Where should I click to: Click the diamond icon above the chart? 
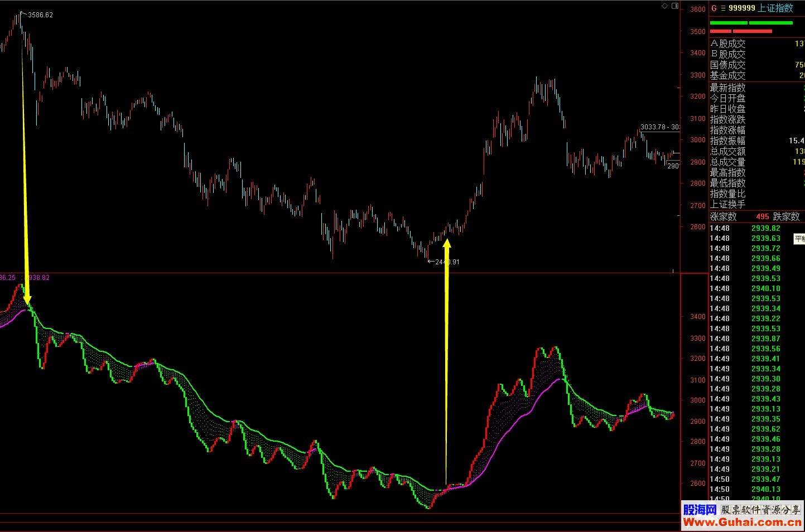pyautogui.click(x=664, y=6)
